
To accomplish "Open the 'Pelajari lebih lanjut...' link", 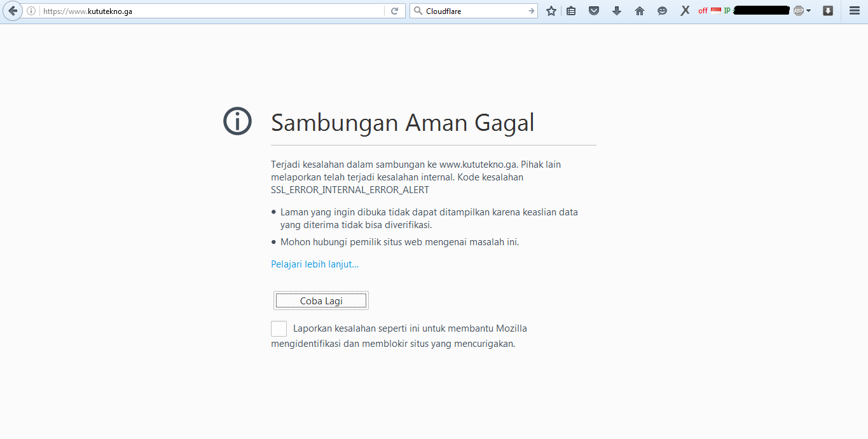I will point(314,264).
